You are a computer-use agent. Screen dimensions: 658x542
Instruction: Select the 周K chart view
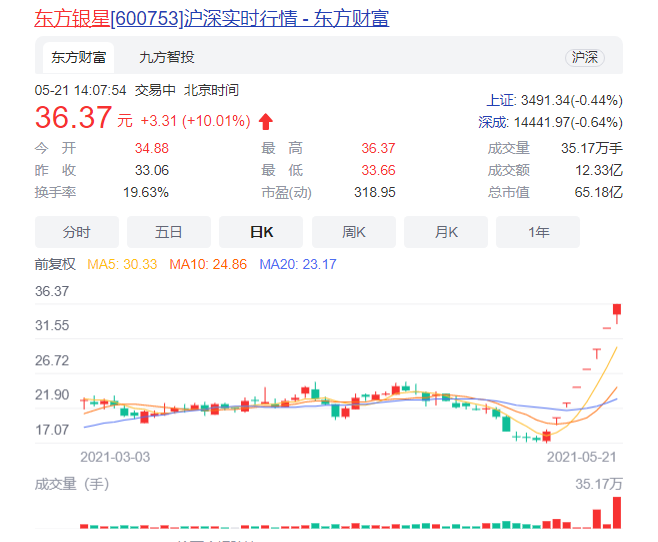point(354,232)
